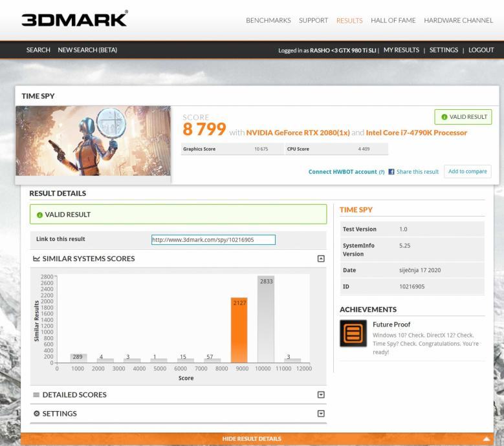Click the Facebook share icon
Viewport: 504px width, 446px height.
391,172
